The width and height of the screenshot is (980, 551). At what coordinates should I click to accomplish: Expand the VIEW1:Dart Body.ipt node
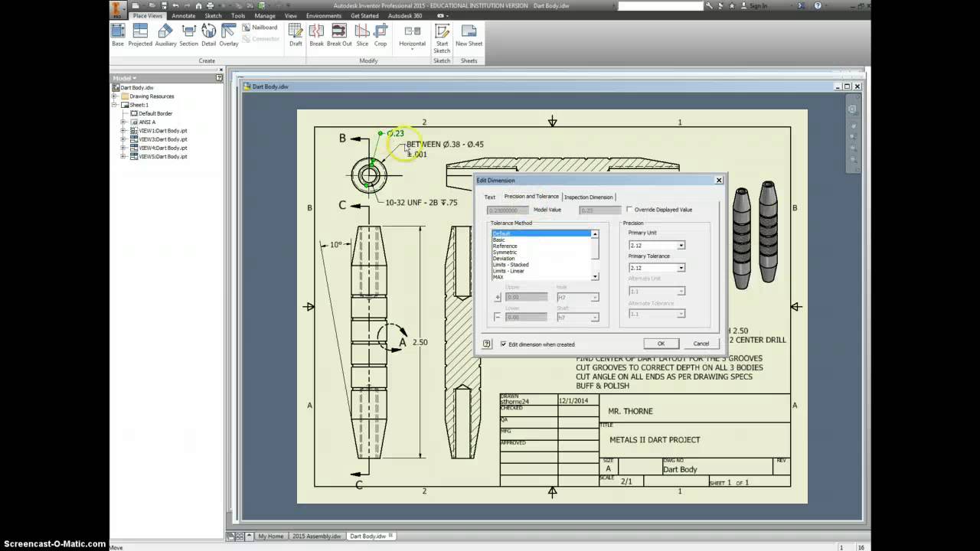pyautogui.click(x=123, y=131)
